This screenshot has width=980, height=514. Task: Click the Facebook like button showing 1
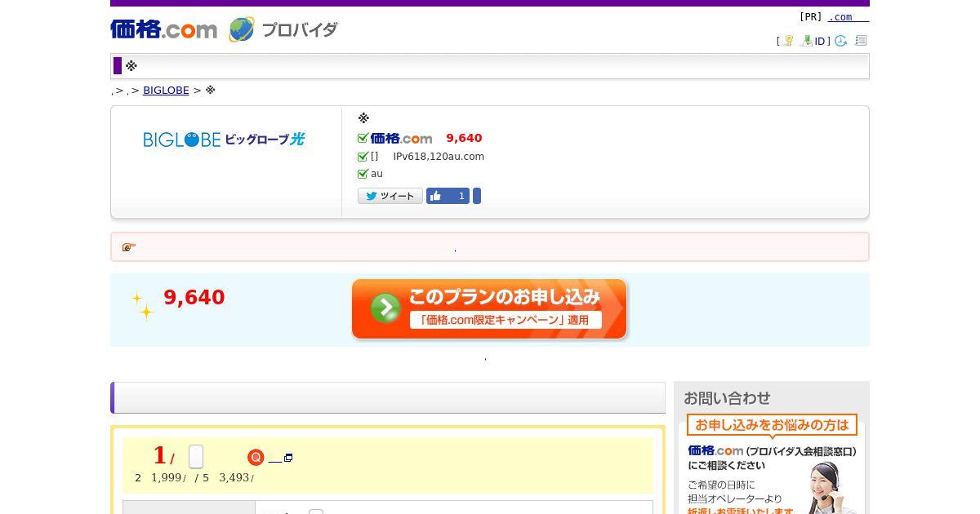tap(448, 196)
